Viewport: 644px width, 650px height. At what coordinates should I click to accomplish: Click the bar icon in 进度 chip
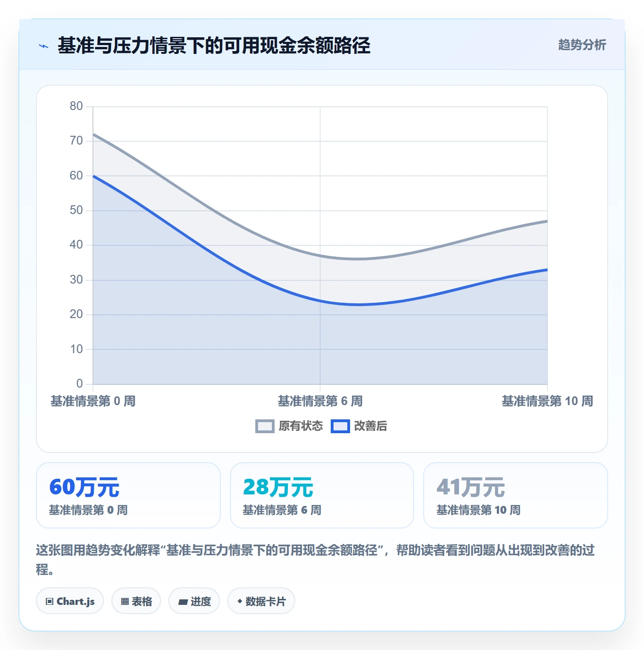183,602
